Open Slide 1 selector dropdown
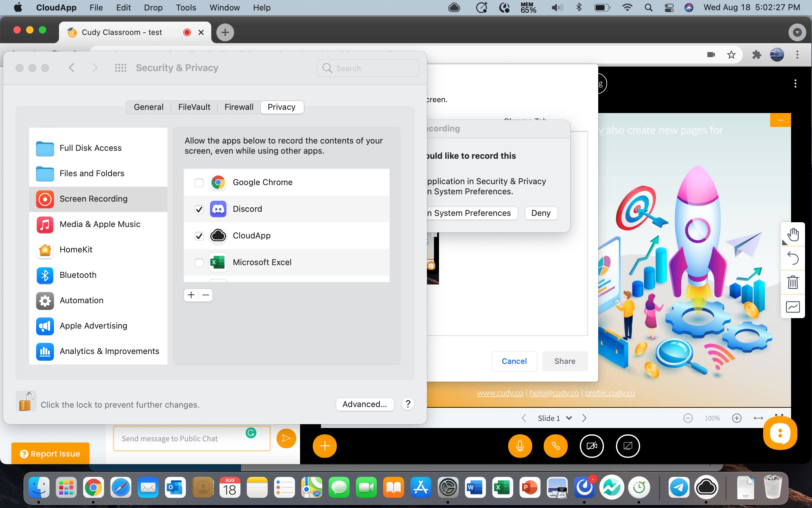 click(555, 418)
